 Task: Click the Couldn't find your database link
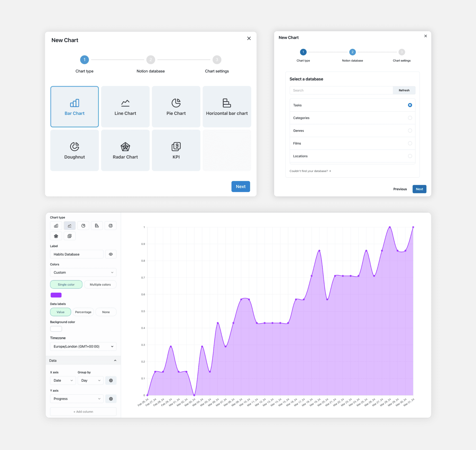(311, 171)
